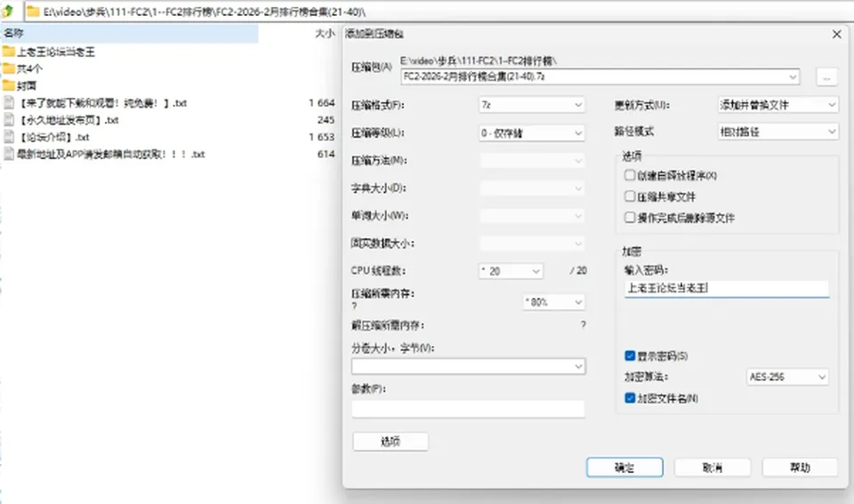Screen dimensions: 854x504
Task: Click the file icon of 【来了就能下载和观看】.txt
Action: pyautogui.click(x=9, y=103)
